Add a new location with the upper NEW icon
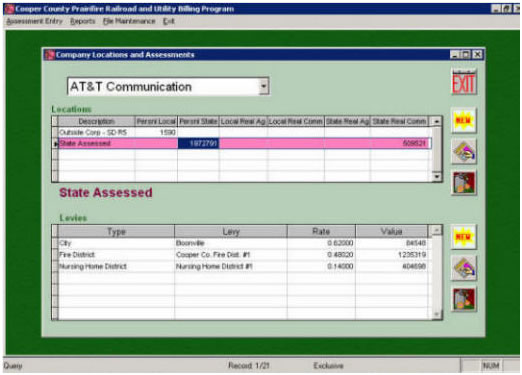Screen dimensions: 522x375 tap(464, 120)
